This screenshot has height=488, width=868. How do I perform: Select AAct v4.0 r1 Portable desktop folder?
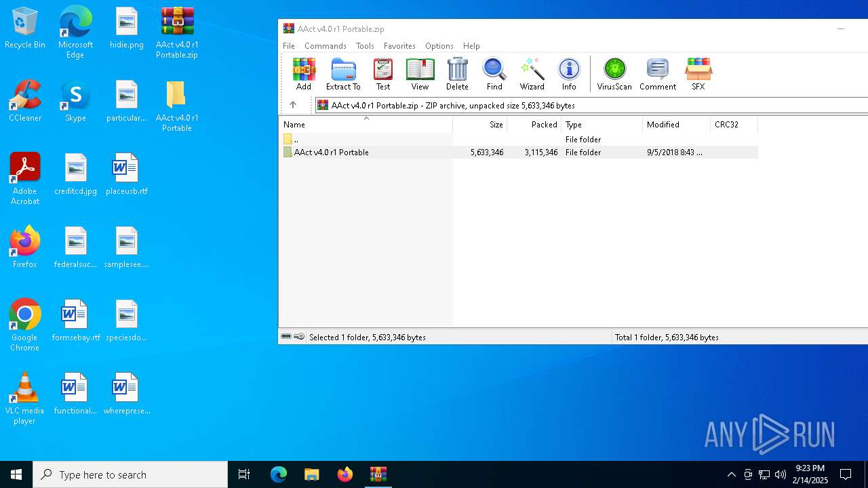point(177,106)
